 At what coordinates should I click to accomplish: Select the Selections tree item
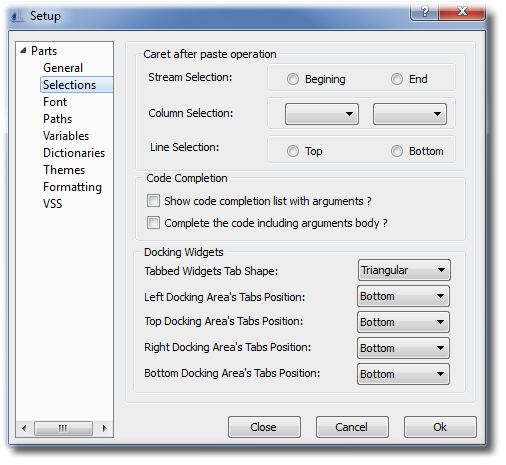click(77, 85)
